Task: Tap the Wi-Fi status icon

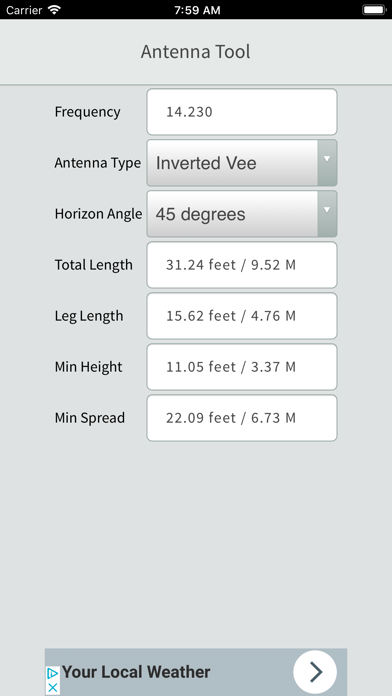Action: [54, 10]
